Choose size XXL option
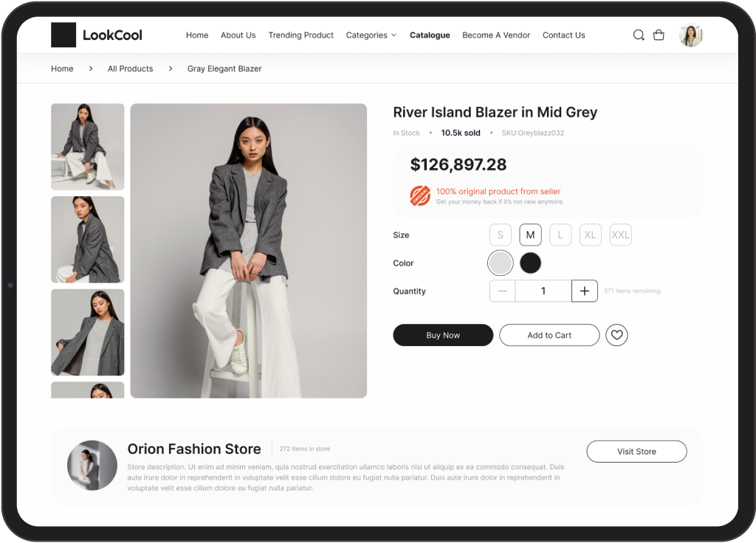 [x=620, y=235]
